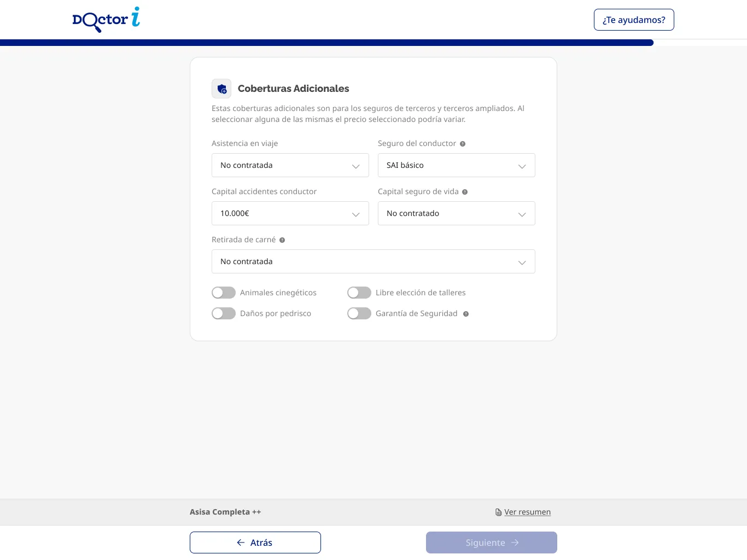
Task: Click the Garantía de Seguridad label
Action: pyautogui.click(x=417, y=313)
